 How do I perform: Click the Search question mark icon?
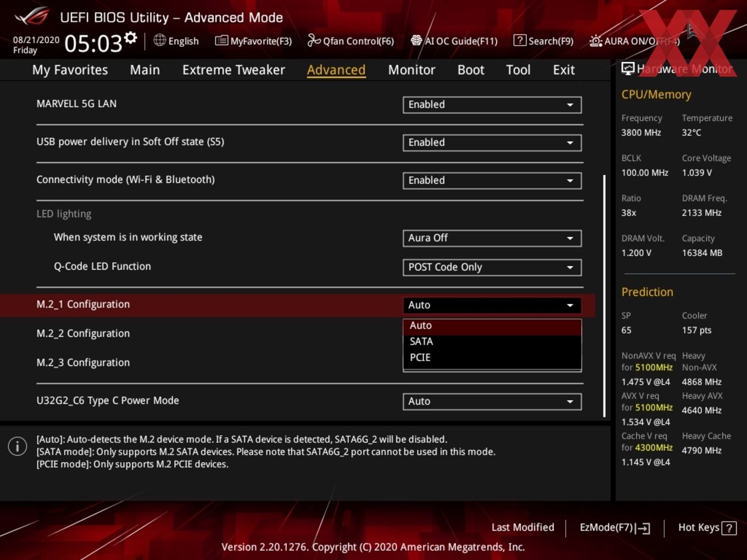coord(520,40)
